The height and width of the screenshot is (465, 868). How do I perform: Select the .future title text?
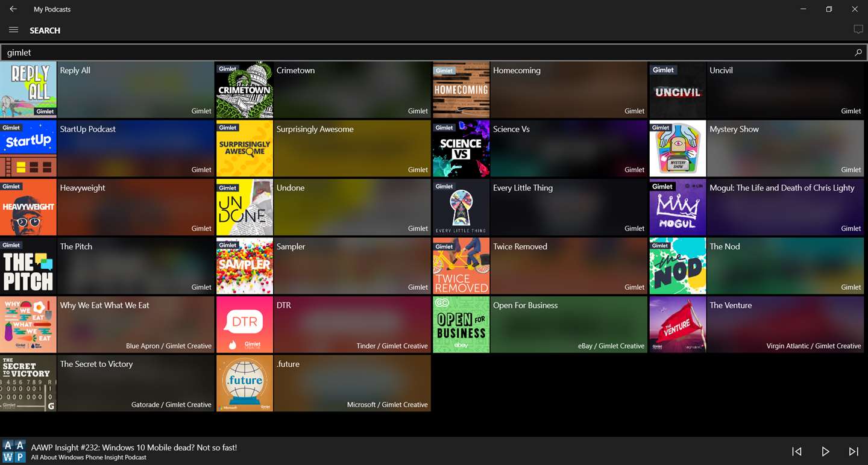(288, 364)
